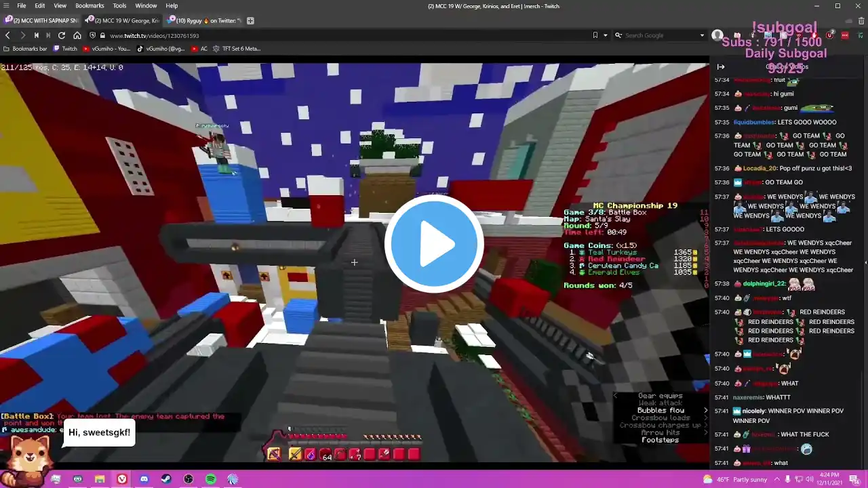Viewport: 868px width, 488px height.
Task: Open the Twitch bookmark
Action: click(66, 49)
